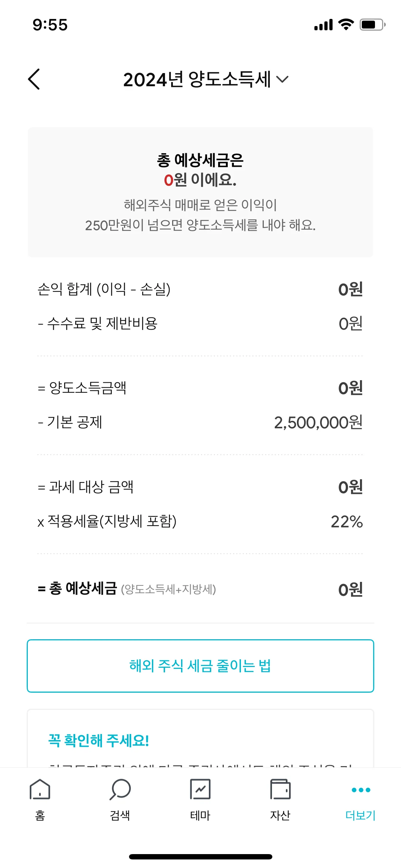Tap the 더보기 three-dots icon

[x=361, y=790]
